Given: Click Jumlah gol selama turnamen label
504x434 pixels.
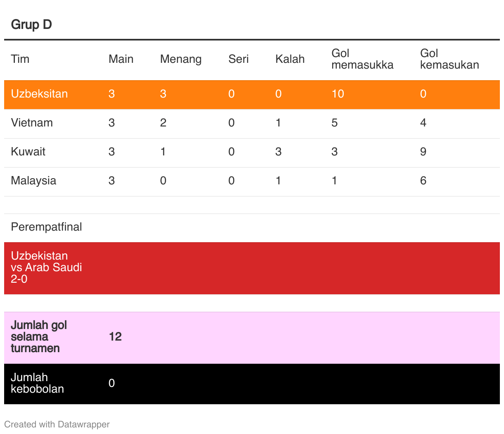Looking at the screenshot, I should (39, 337).
